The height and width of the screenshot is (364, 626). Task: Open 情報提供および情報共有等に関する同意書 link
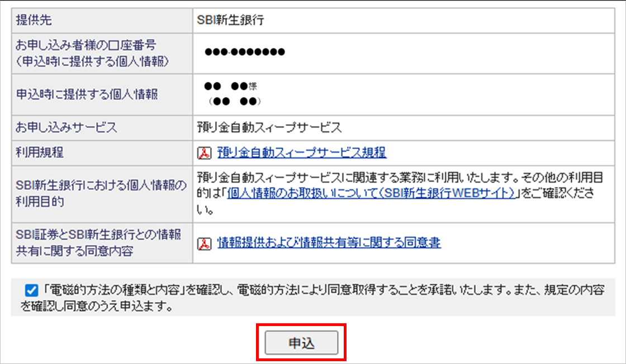pos(329,242)
